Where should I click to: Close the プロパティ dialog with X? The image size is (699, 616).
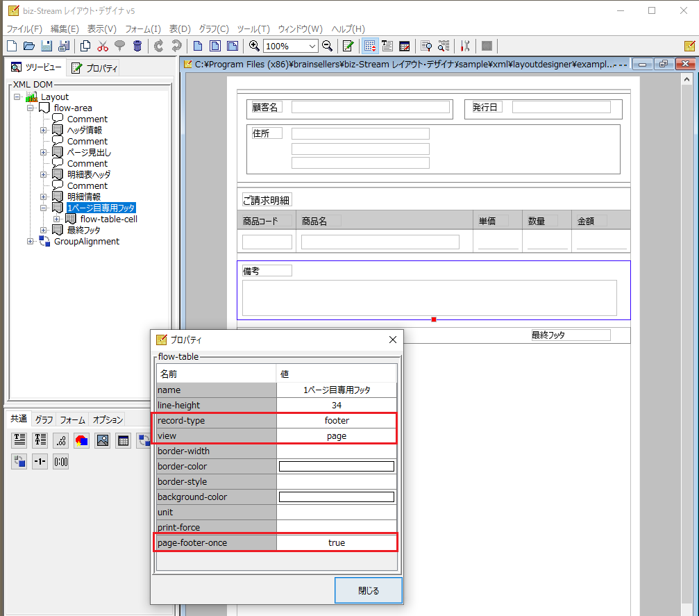[x=393, y=340]
